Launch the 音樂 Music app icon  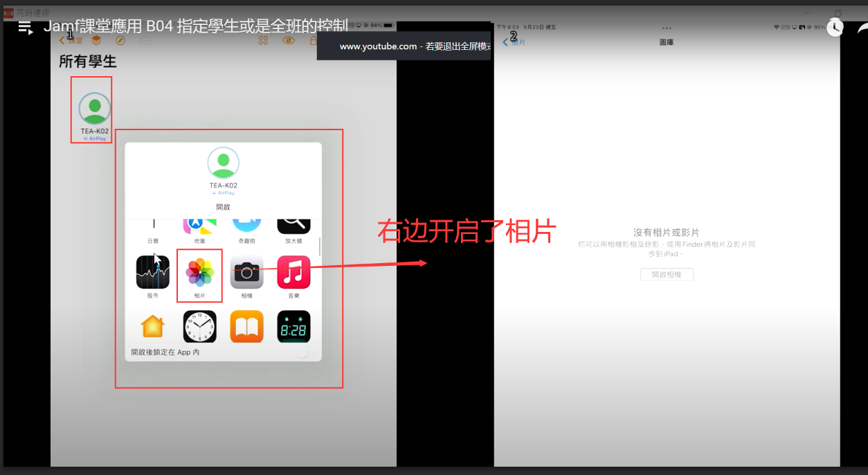tap(293, 272)
